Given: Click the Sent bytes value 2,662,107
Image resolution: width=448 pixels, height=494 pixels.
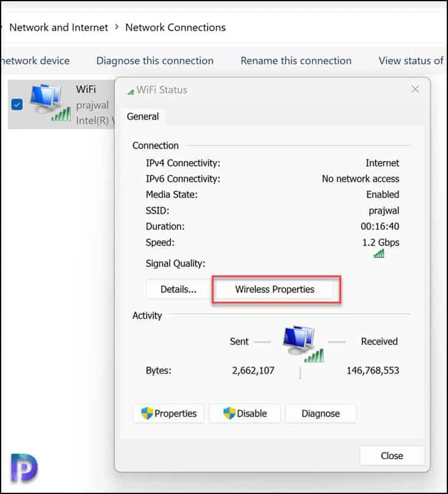Looking at the screenshot, I should pos(253,371).
